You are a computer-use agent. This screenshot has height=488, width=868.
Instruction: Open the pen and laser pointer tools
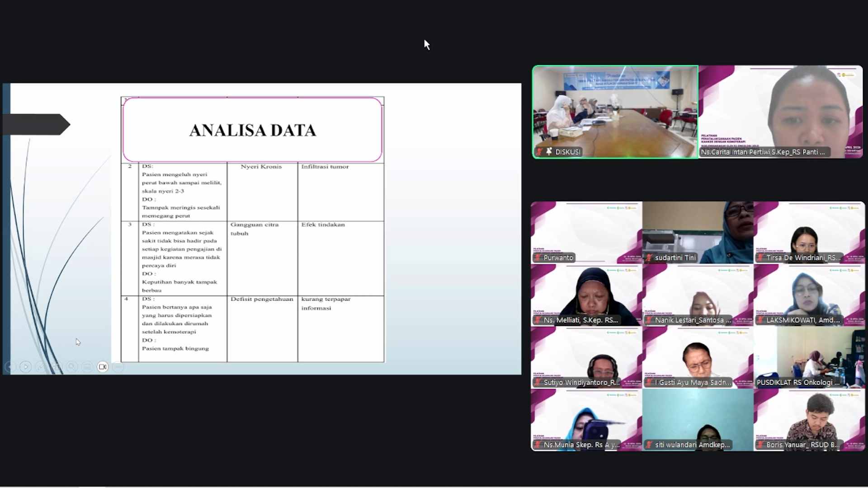[41, 367]
